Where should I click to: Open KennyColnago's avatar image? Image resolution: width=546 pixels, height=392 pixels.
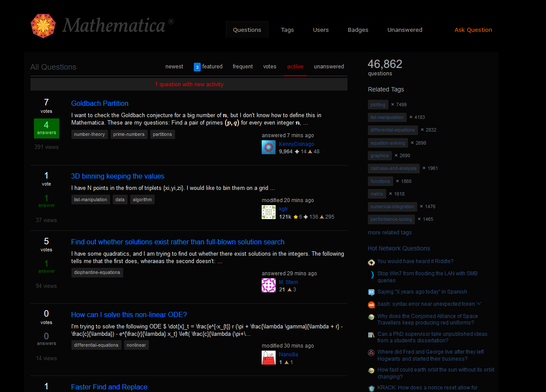tap(269, 147)
